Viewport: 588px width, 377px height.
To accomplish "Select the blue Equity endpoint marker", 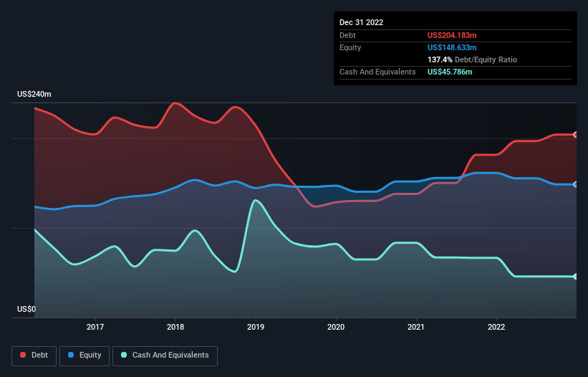I will pos(576,185).
